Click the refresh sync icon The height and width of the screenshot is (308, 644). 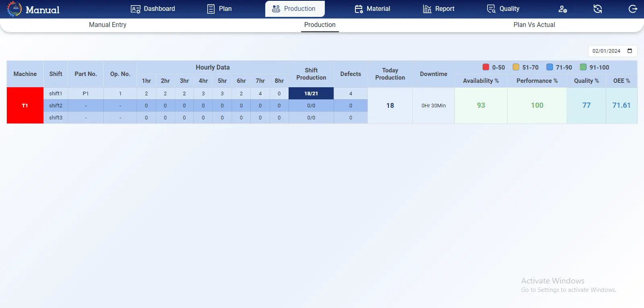click(x=598, y=9)
